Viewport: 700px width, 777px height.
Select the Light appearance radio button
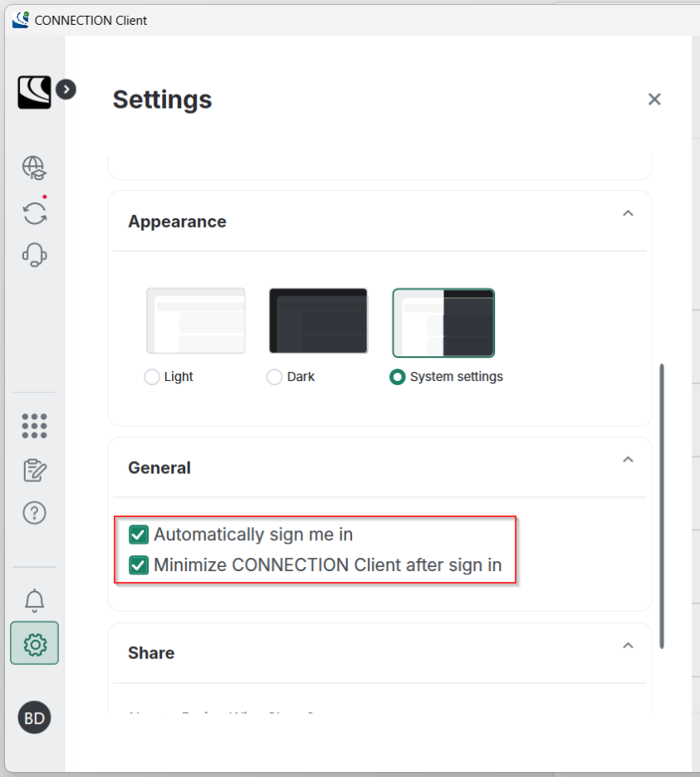(152, 377)
